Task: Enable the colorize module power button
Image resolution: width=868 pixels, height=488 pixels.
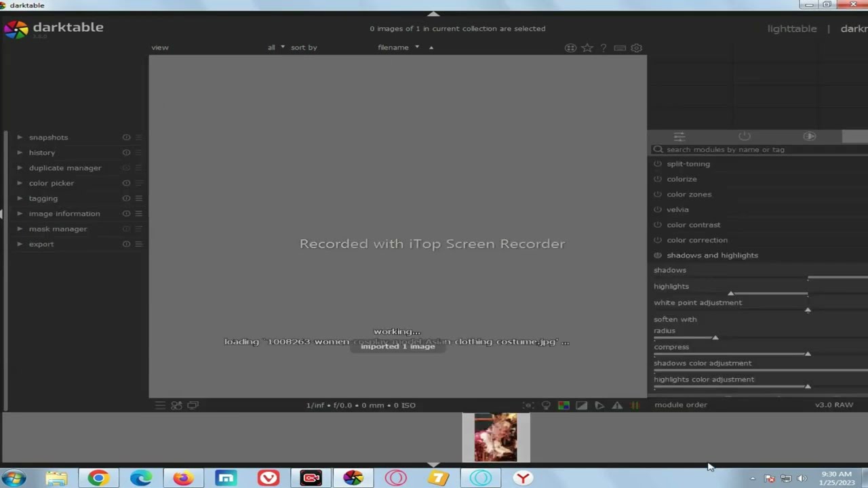Action: tap(657, 179)
